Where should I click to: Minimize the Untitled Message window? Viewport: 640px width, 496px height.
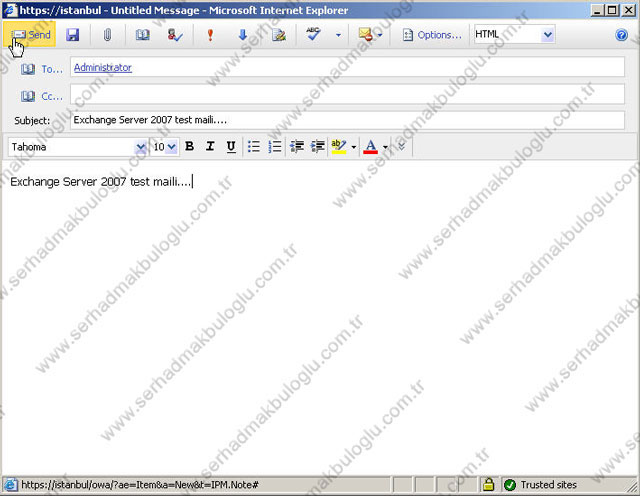pyautogui.click(x=598, y=10)
